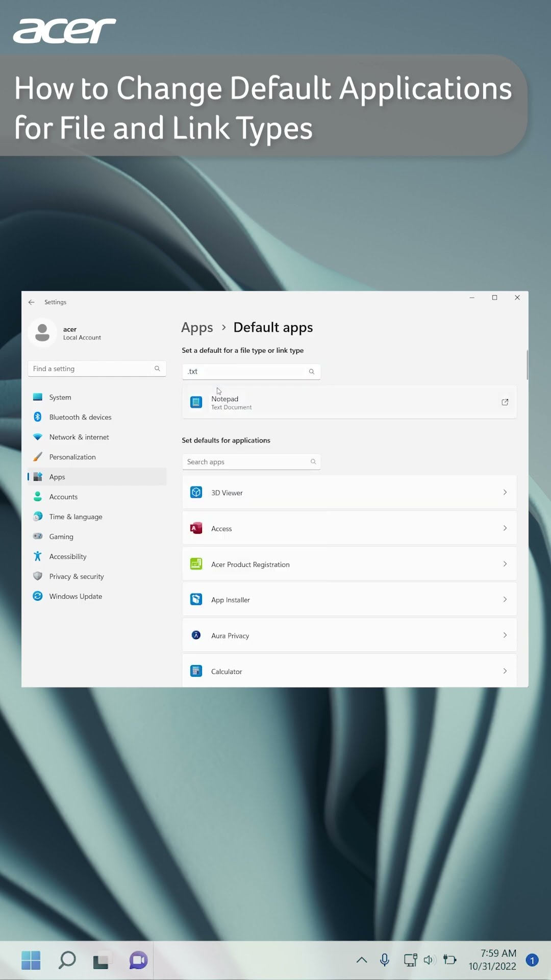Viewport: 551px width, 980px height.
Task: Open the Chat app on taskbar
Action: click(x=138, y=961)
